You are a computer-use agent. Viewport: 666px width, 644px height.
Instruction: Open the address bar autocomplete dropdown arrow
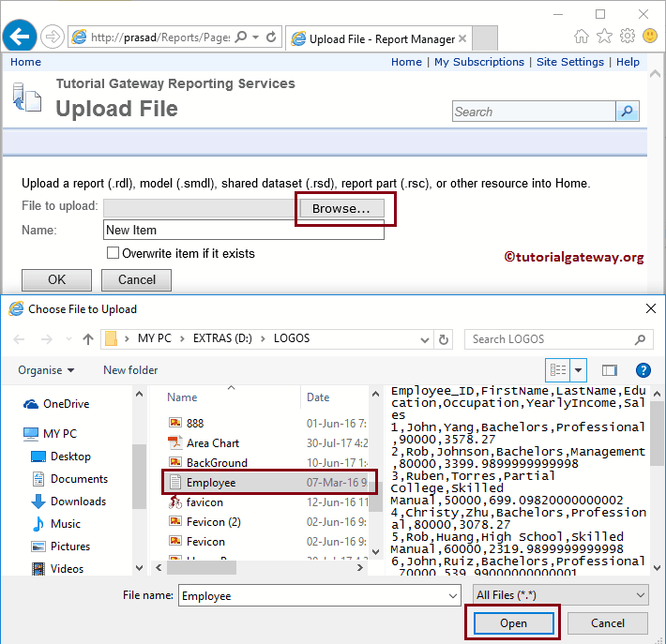tap(256, 37)
